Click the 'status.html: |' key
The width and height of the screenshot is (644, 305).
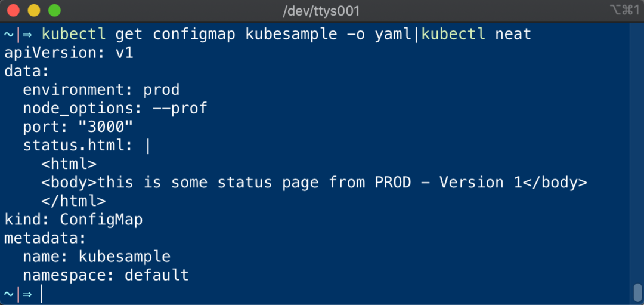click(86, 146)
